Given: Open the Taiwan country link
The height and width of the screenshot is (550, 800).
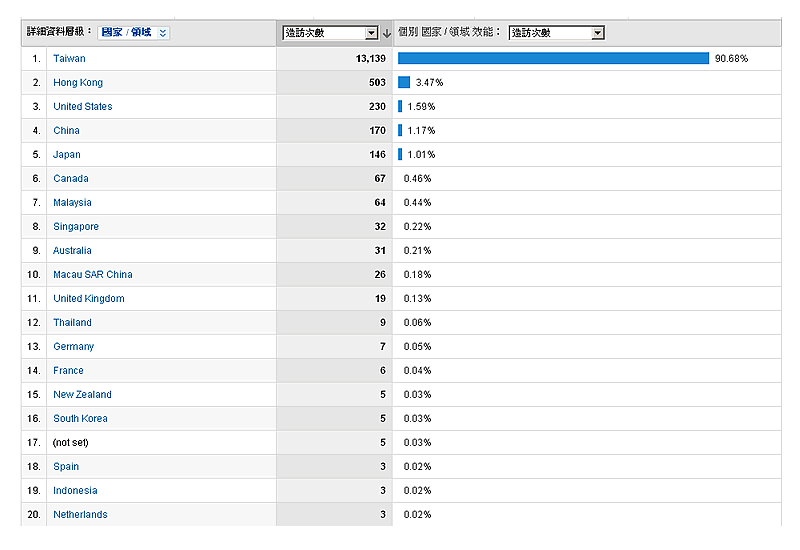Looking at the screenshot, I should pos(69,59).
